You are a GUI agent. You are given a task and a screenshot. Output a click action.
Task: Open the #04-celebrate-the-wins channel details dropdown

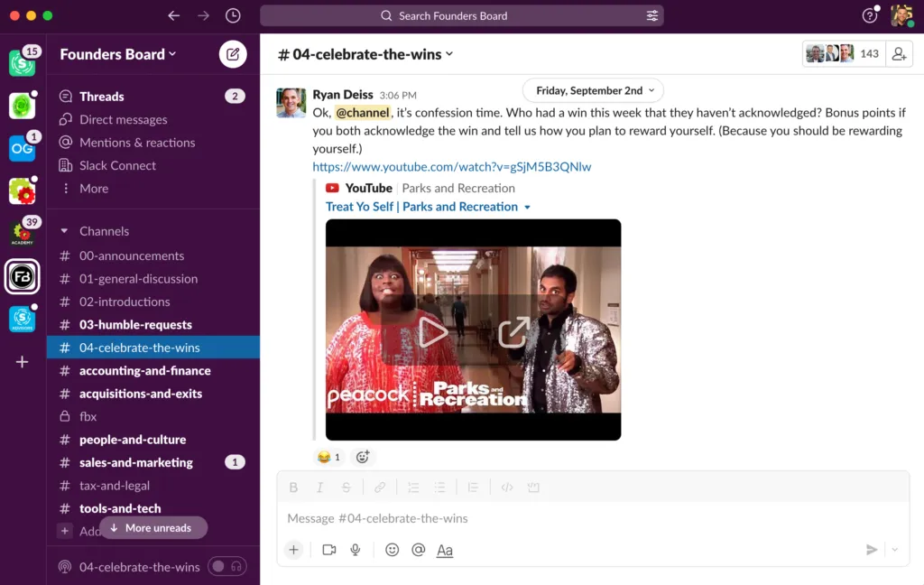pos(365,54)
